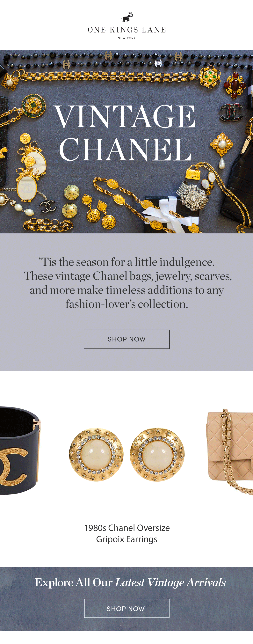Viewport: 253px width, 644px height.
Task: Click the Coco Chanel gold button earrings
Action: [71, 201]
